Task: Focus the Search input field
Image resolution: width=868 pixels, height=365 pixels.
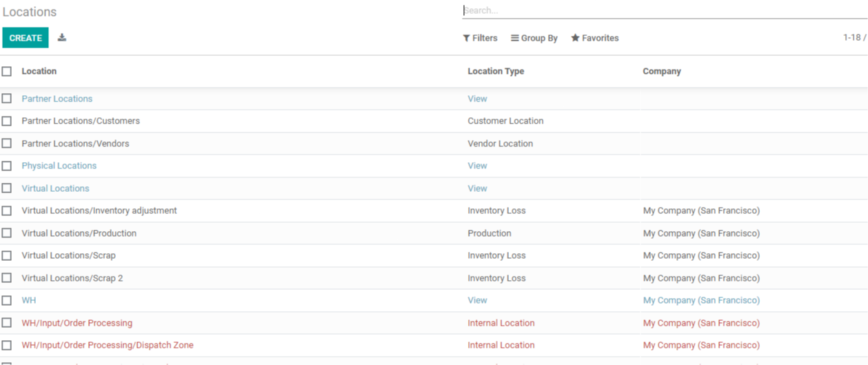Action: tap(665, 10)
